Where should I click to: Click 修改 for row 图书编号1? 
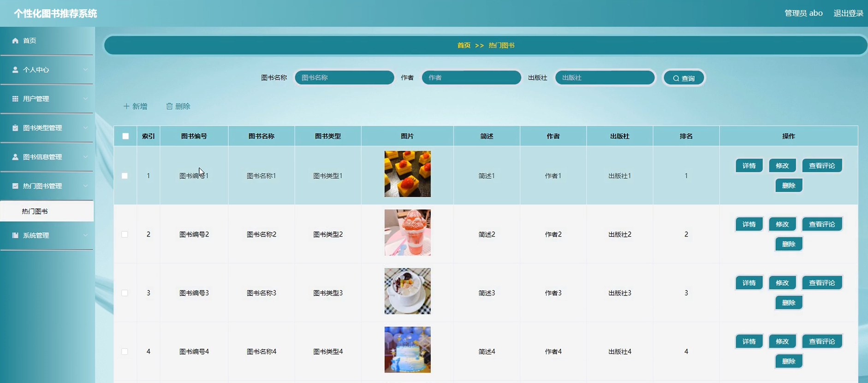(782, 165)
